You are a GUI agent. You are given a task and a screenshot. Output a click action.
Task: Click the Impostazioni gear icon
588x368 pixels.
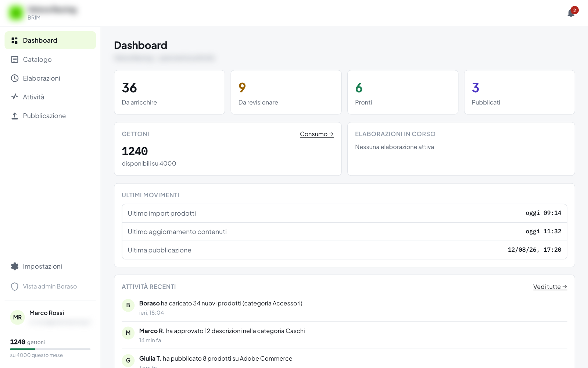coord(15,266)
